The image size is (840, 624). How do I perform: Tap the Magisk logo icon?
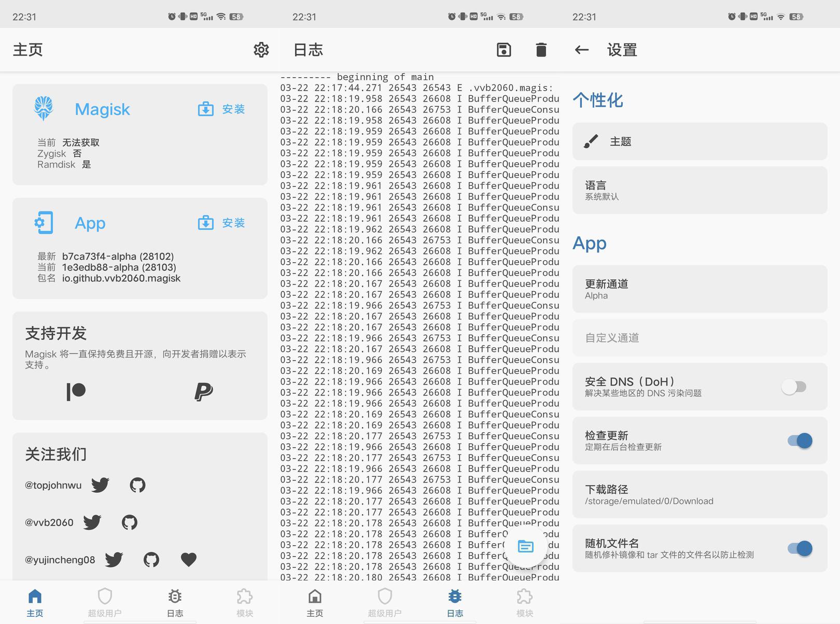pyautogui.click(x=44, y=108)
